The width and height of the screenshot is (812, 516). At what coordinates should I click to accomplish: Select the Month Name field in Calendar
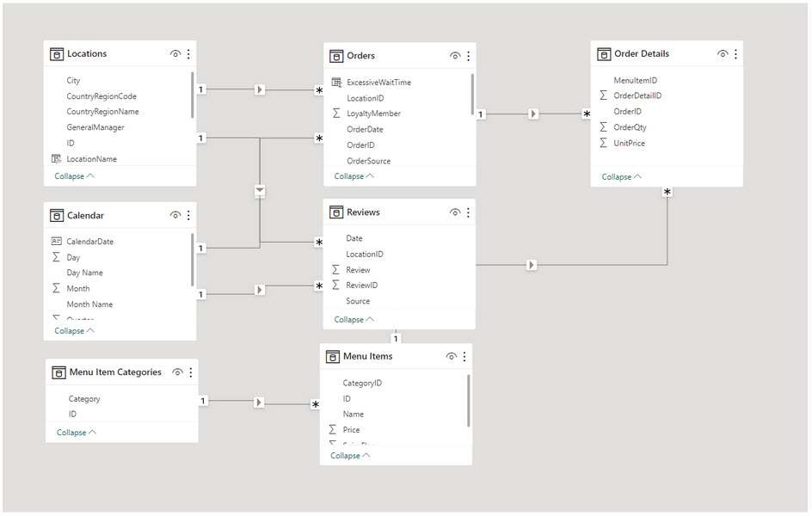[89, 304]
